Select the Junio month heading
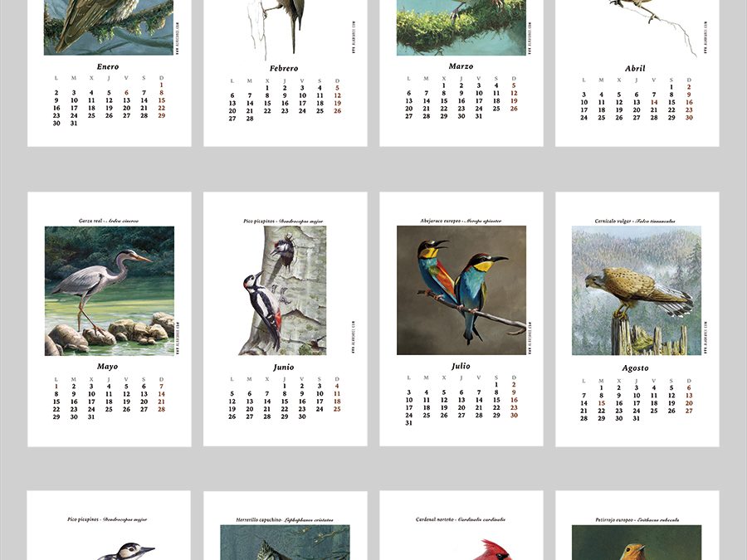The image size is (747, 560). coord(283,368)
